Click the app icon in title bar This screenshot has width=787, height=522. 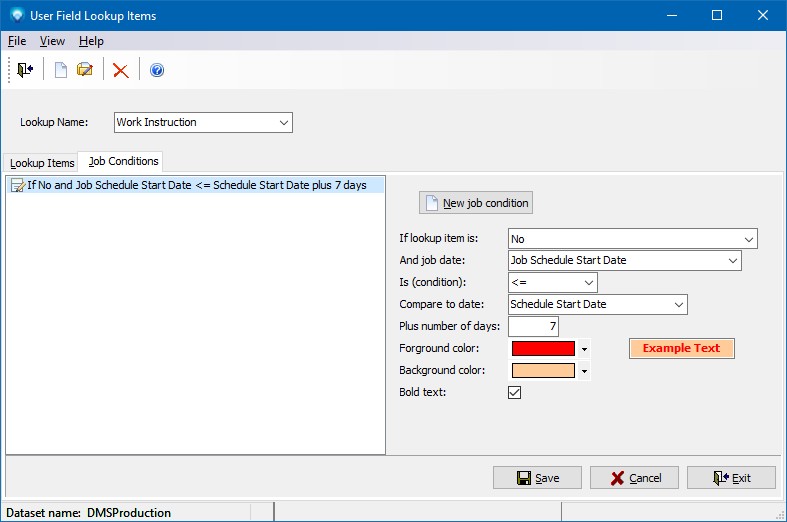pos(16,16)
